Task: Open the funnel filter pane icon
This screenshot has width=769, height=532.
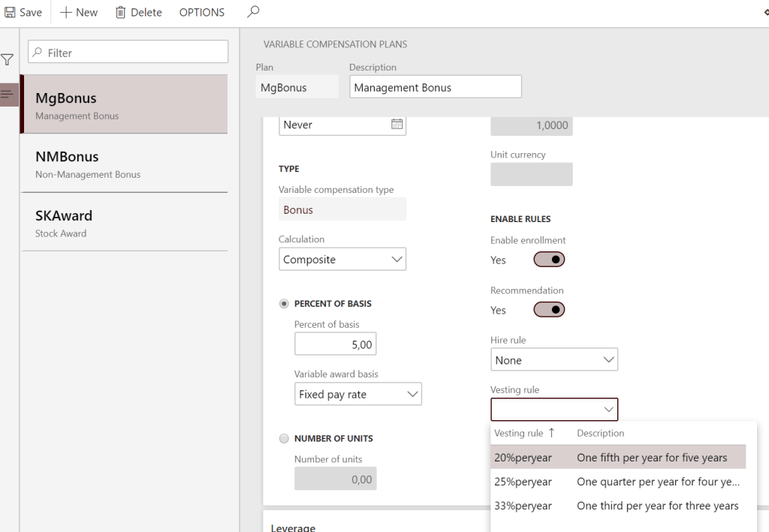Action: tap(8, 60)
